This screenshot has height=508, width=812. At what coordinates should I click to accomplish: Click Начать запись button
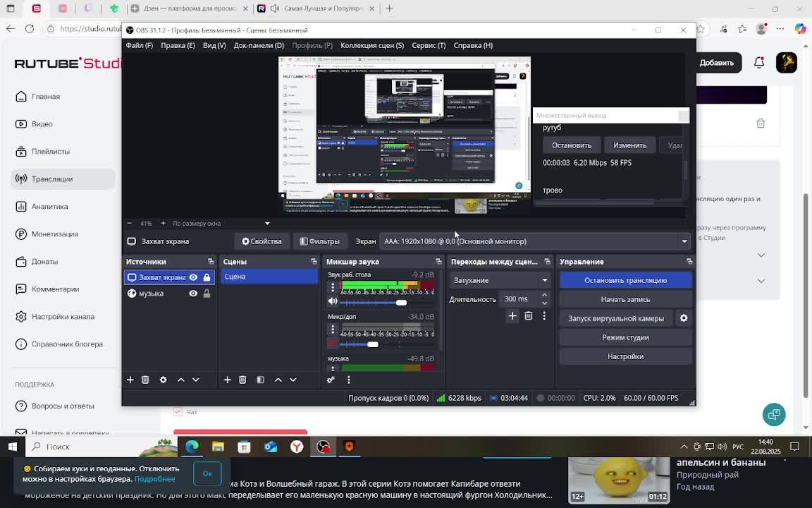click(x=626, y=300)
